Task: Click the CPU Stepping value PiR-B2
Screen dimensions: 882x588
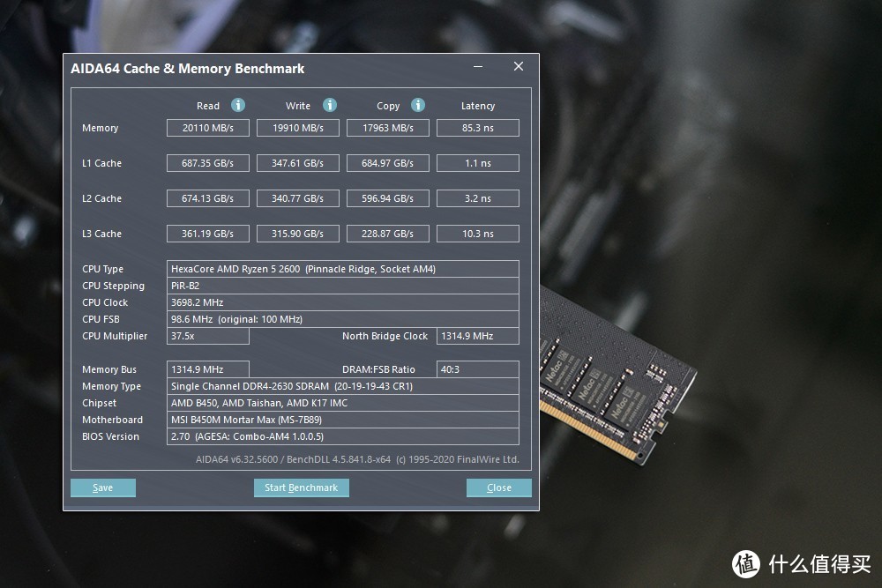Action: coord(343,286)
